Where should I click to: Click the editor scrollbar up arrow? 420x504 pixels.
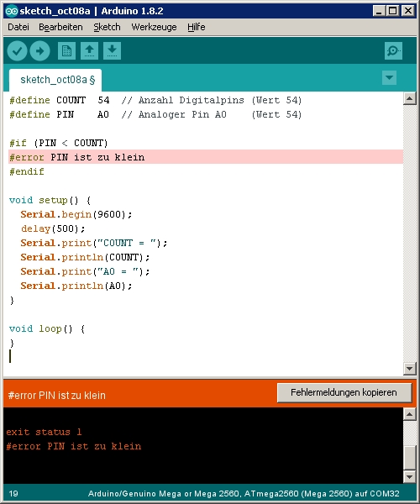(409, 98)
